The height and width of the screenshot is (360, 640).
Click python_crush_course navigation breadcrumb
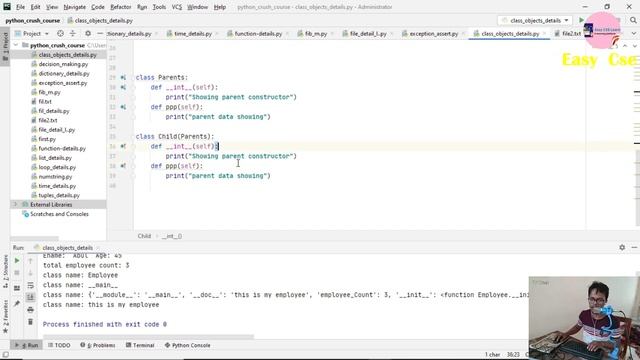pyautogui.click(x=33, y=20)
